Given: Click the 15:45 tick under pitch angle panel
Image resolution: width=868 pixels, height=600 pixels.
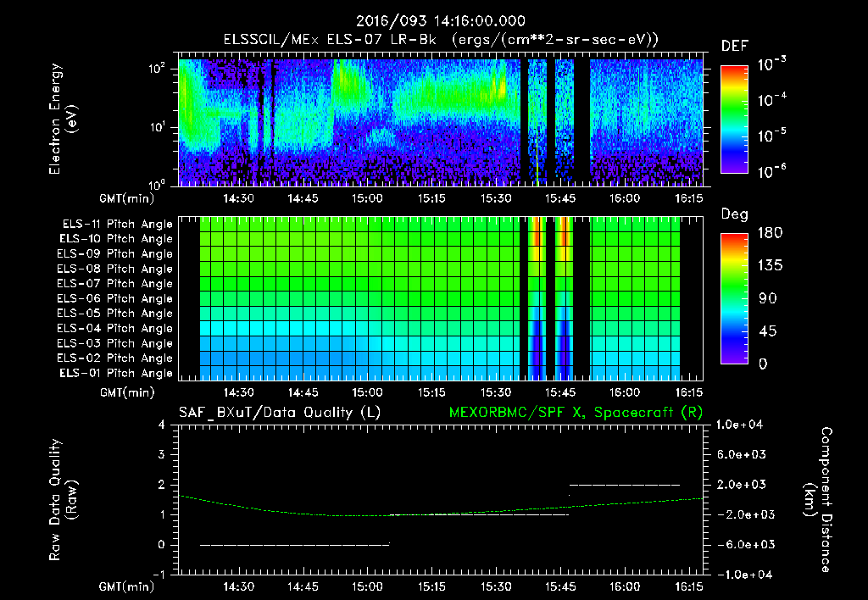Looking at the screenshot, I should pos(560,392).
